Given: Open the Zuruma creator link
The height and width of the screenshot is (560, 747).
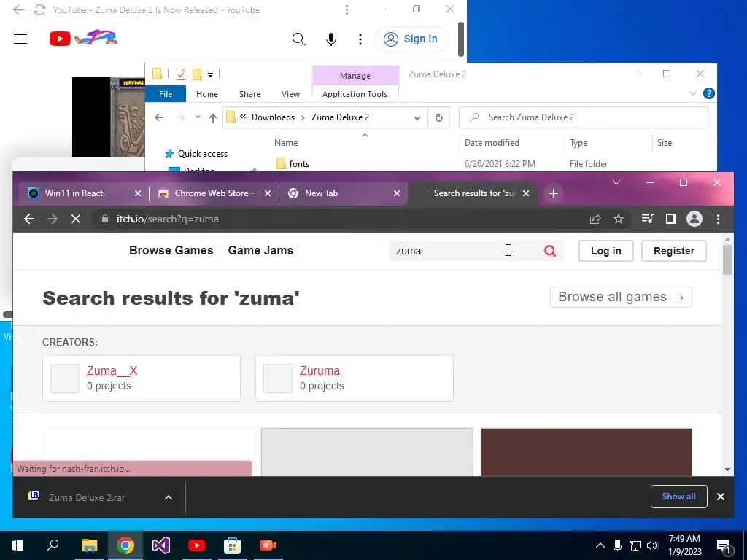Looking at the screenshot, I should point(320,370).
